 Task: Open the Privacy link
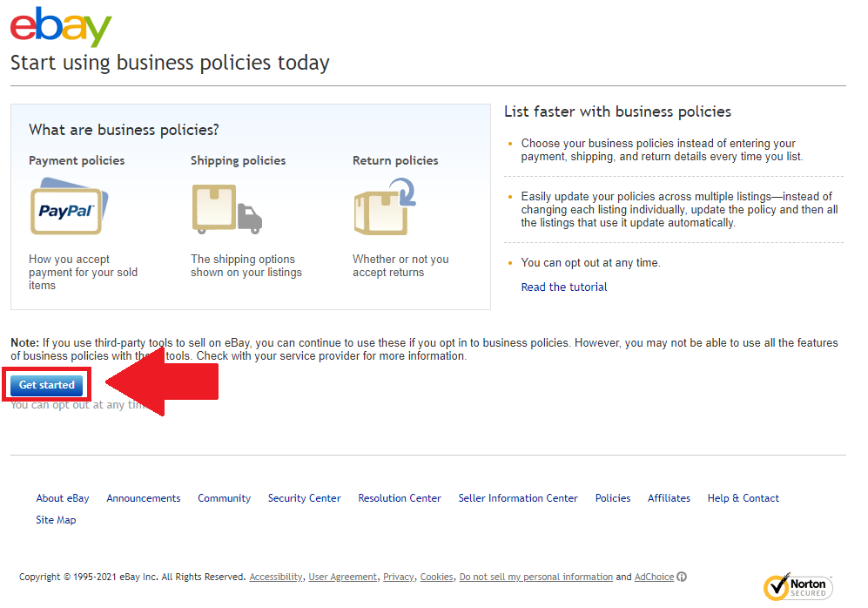pyautogui.click(x=399, y=577)
